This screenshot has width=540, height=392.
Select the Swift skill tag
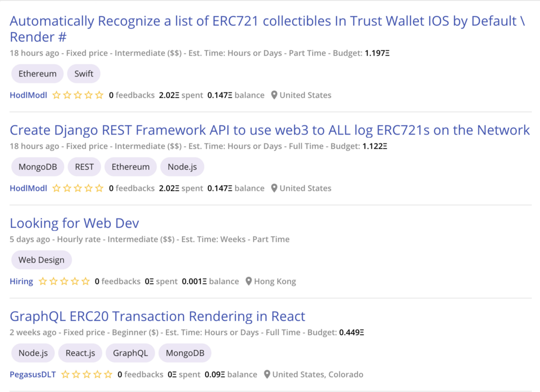click(x=84, y=74)
